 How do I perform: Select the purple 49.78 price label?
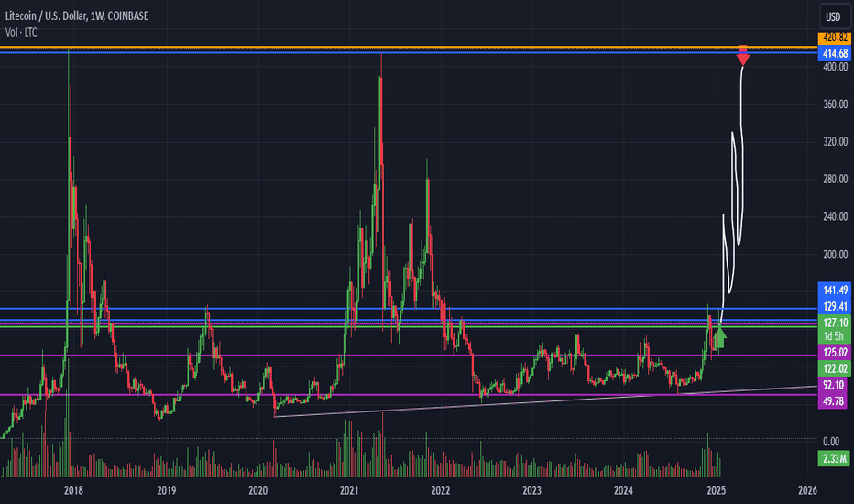point(835,401)
